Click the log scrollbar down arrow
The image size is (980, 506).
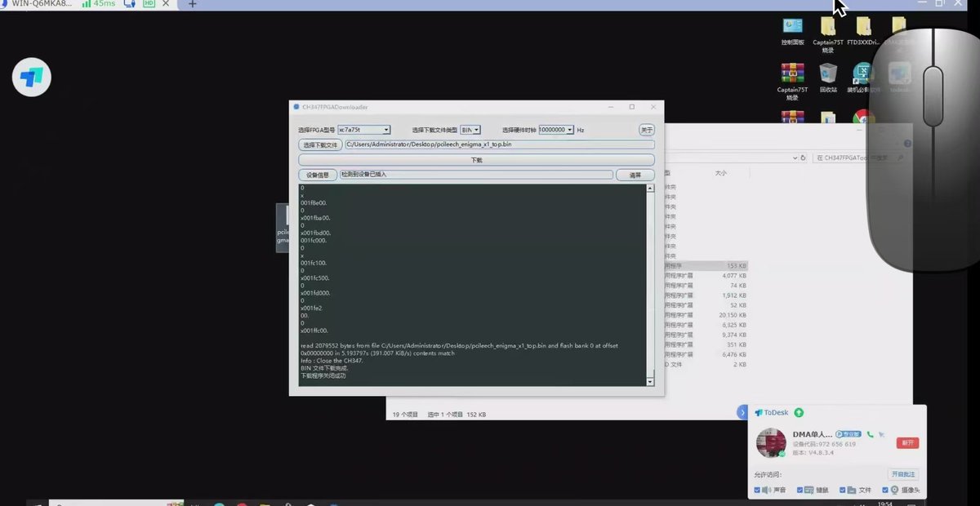(x=651, y=382)
